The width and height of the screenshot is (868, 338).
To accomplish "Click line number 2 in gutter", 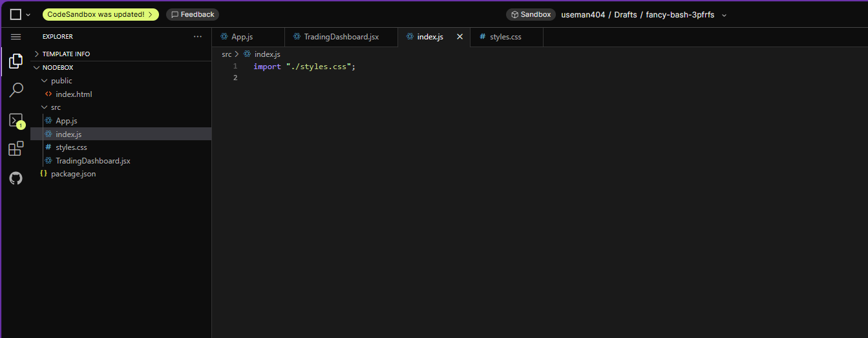I will coord(235,78).
